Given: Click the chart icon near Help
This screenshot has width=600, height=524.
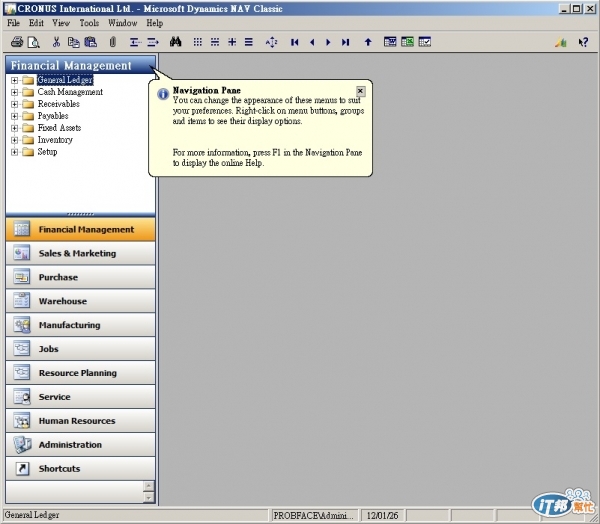Looking at the screenshot, I should [x=561, y=42].
